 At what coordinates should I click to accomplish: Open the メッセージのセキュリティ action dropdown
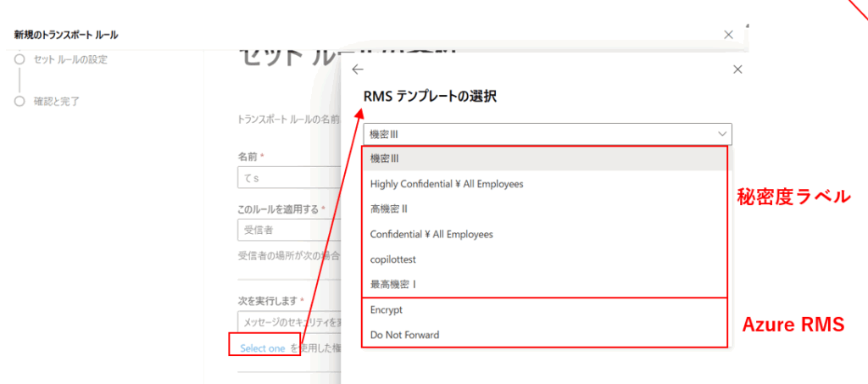(288, 321)
